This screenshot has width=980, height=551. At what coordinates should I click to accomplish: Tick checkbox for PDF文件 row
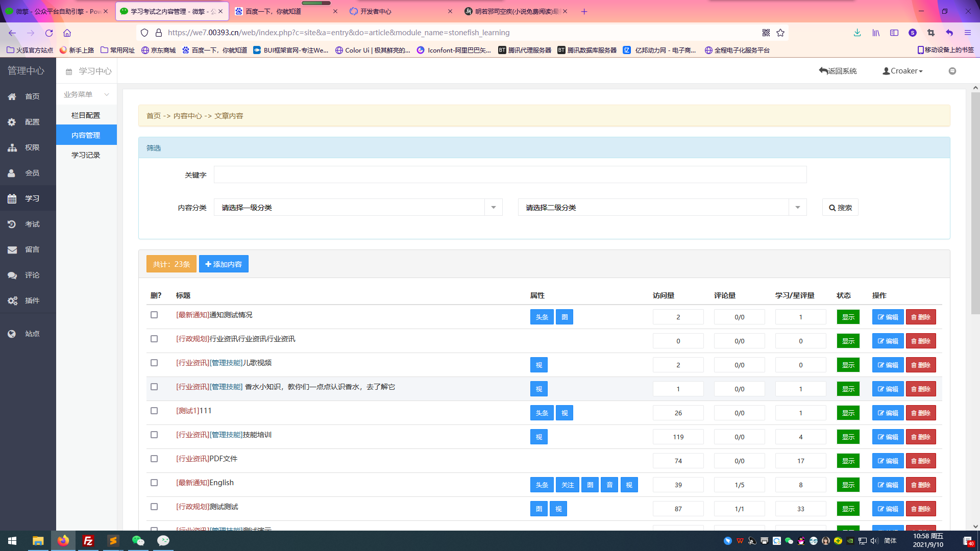154,459
